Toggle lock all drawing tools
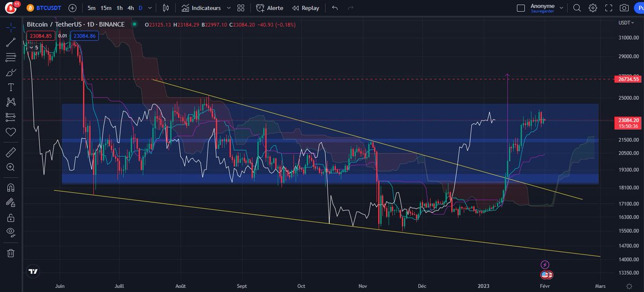This screenshot has height=292, width=644. (11, 217)
